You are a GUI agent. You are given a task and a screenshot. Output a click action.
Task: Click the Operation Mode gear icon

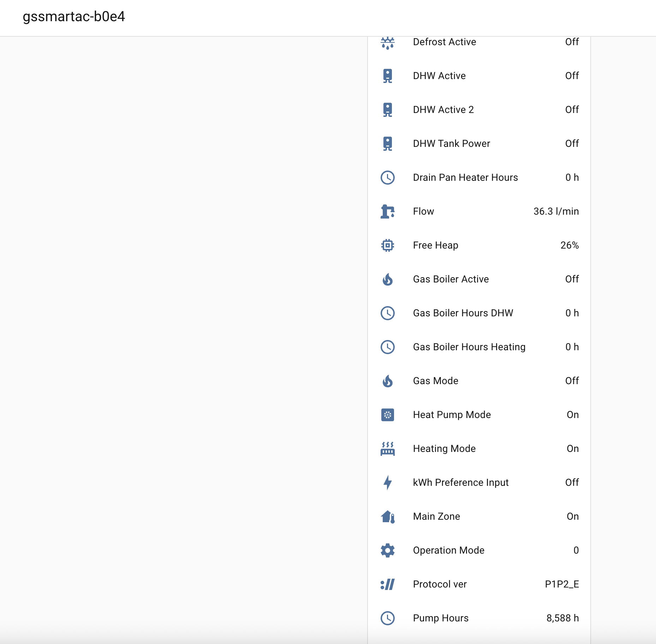[x=387, y=550]
